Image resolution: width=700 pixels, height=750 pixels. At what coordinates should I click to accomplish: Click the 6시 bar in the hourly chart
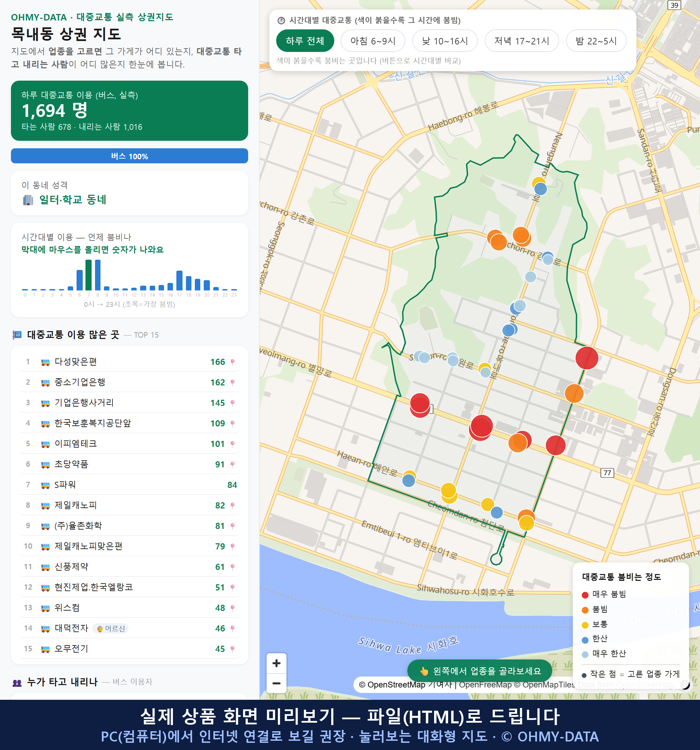point(80,280)
